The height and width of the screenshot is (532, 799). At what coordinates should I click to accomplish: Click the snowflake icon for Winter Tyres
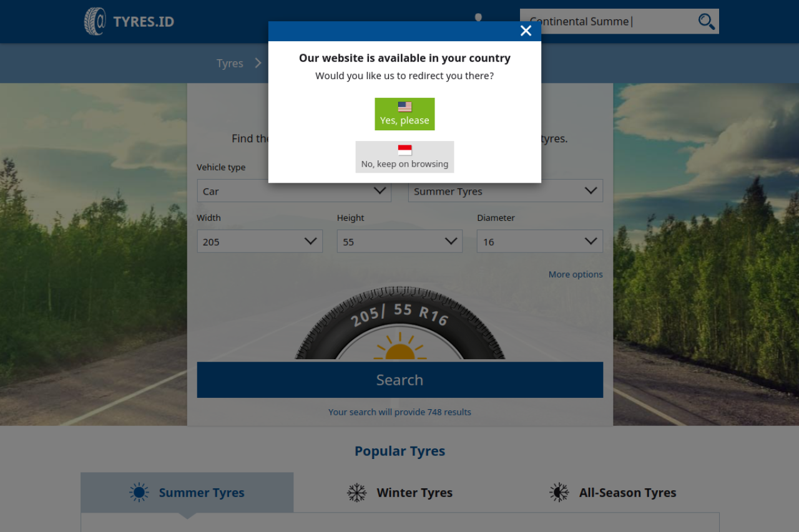click(x=356, y=493)
